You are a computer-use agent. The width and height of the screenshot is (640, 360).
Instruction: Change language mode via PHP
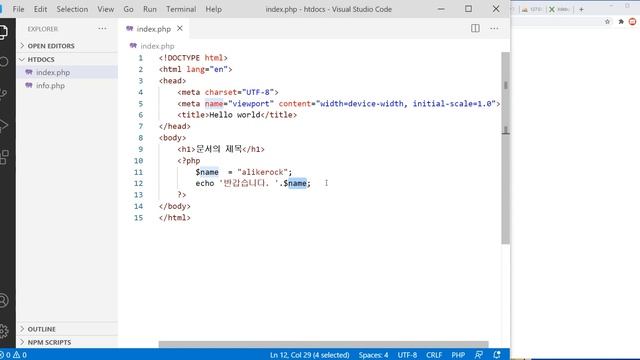[458, 355]
